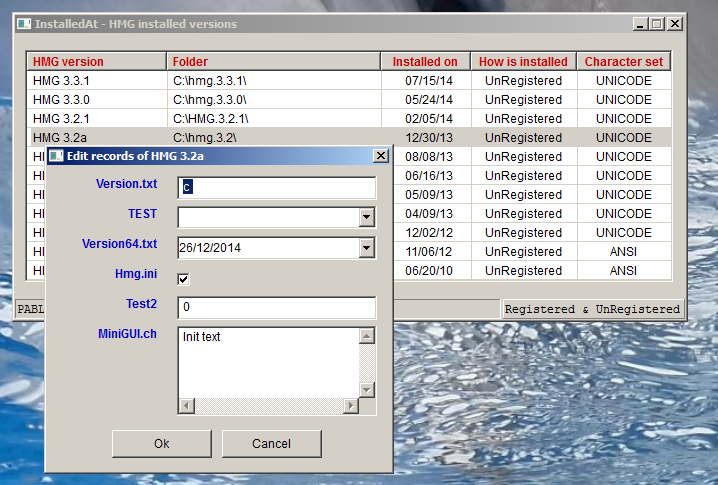
Task: Click the InstalledAt window title icon
Action: 24,24
